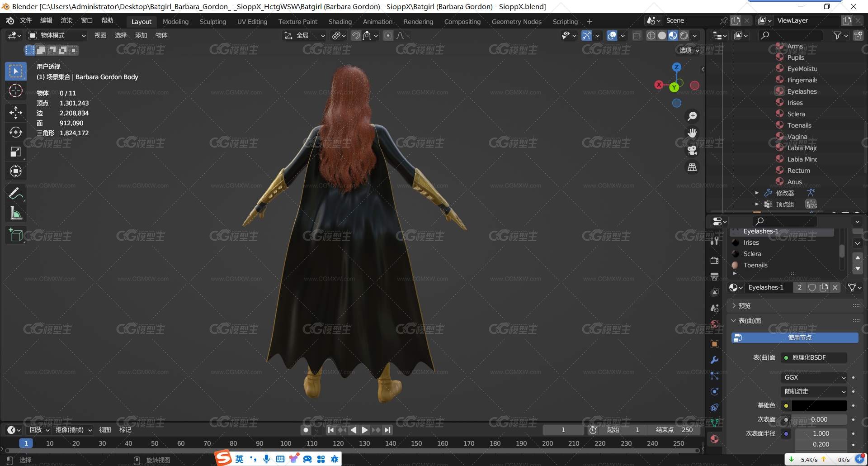
Task: Toggle the camera view gizmo
Action: (692, 150)
